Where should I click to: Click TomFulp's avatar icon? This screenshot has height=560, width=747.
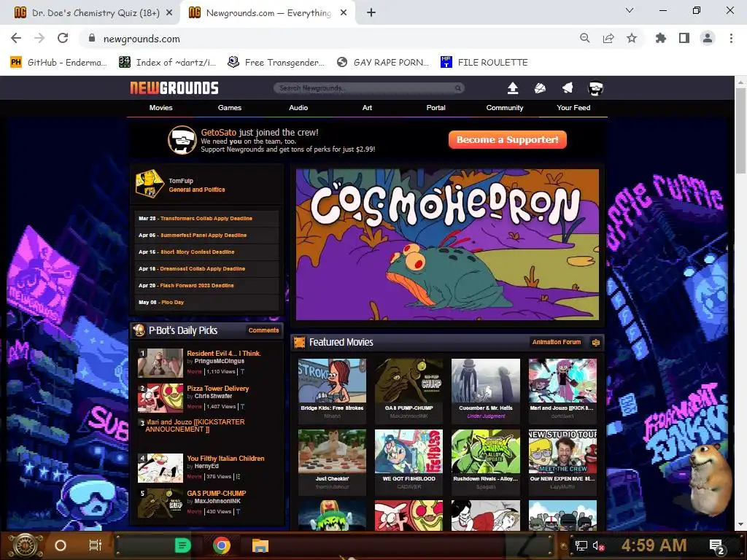click(150, 183)
